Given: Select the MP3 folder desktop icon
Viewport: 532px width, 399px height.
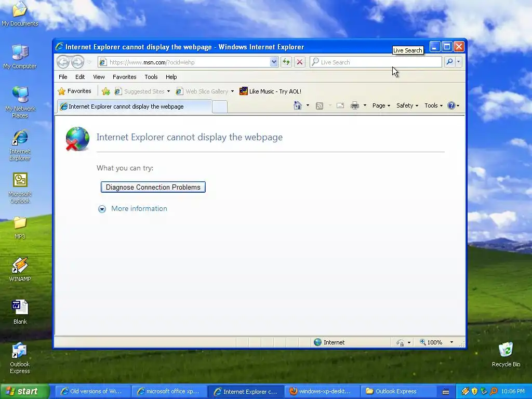Looking at the screenshot, I should [20, 228].
